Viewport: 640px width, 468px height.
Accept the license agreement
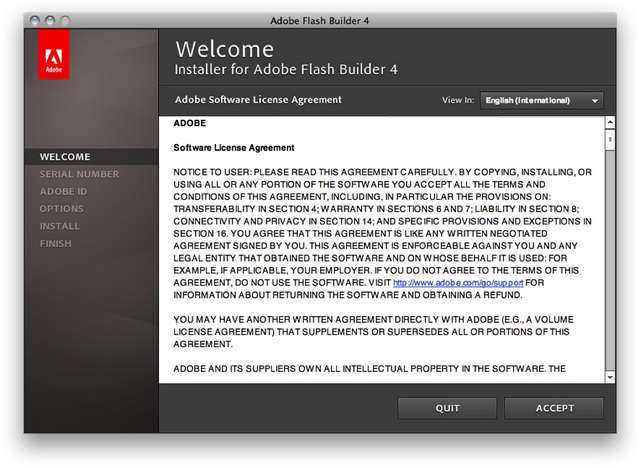(554, 408)
